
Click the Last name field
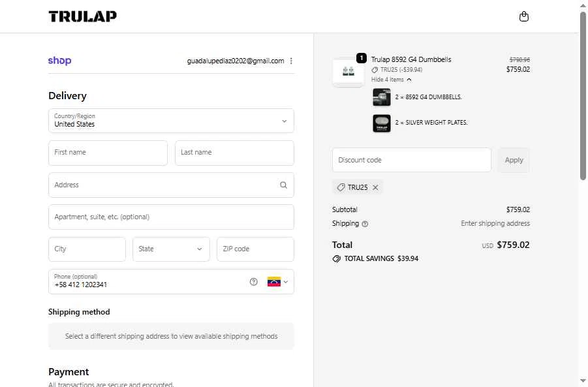234,153
